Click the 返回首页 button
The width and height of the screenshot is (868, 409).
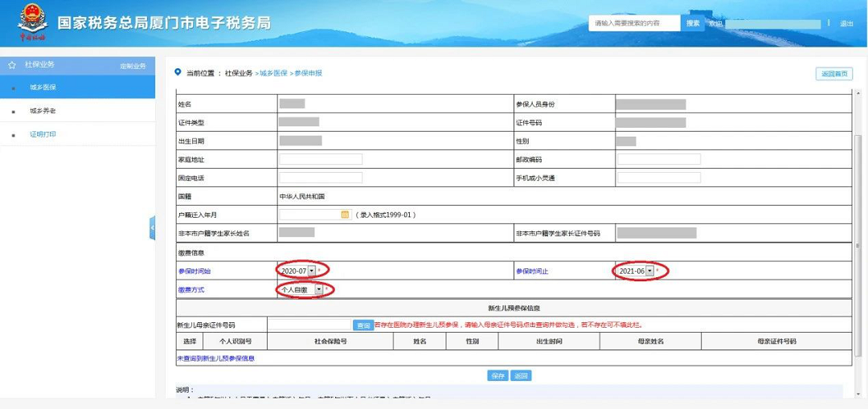click(834, 74)
